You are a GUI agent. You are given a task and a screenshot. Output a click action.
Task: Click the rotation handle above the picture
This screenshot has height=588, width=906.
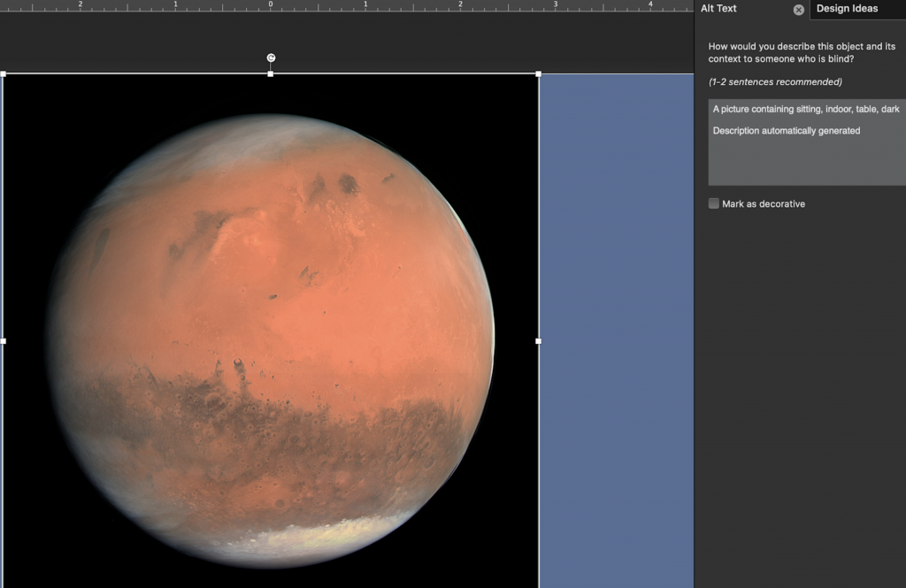[x=271, y=58]
